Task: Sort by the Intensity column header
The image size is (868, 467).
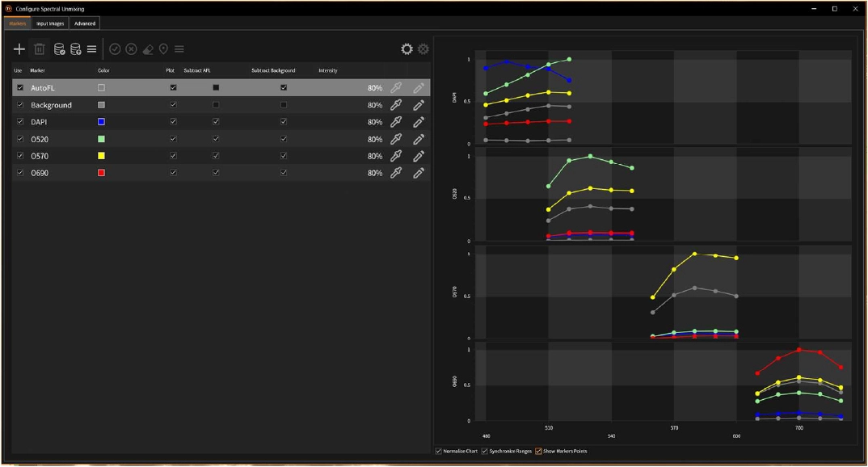Action: pyautogui.click(x=328, y=71)
